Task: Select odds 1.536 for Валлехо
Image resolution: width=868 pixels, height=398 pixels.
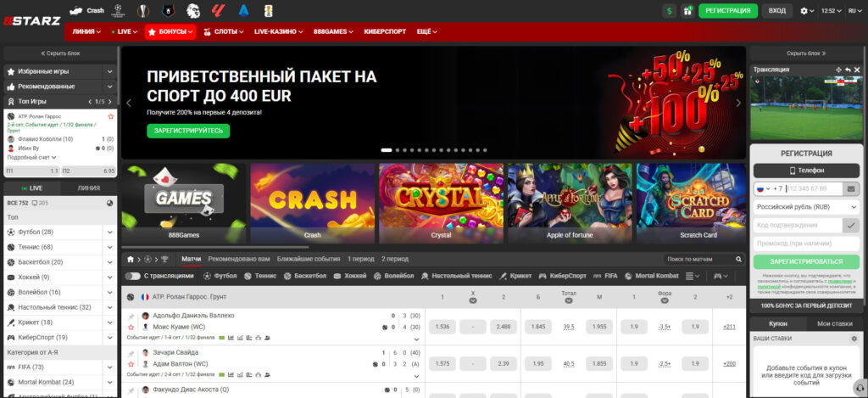Action: pyautogui.click(x=442, y=327)
